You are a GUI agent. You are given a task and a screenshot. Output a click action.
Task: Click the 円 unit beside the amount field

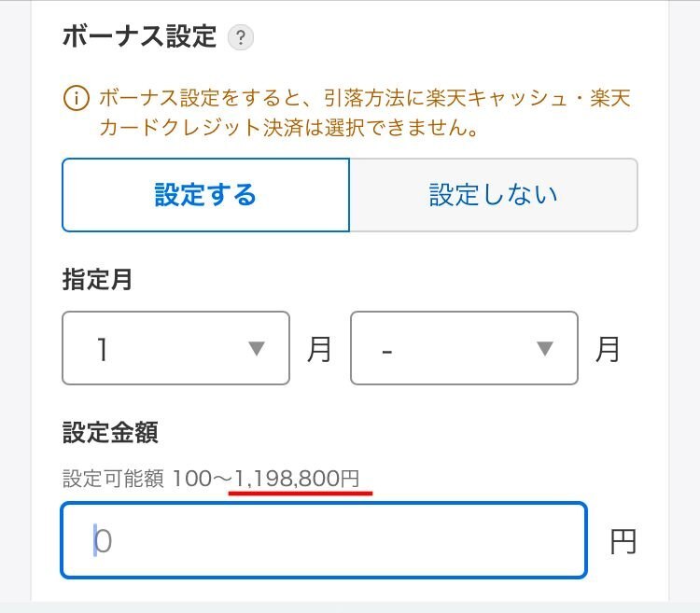[623, 542]
